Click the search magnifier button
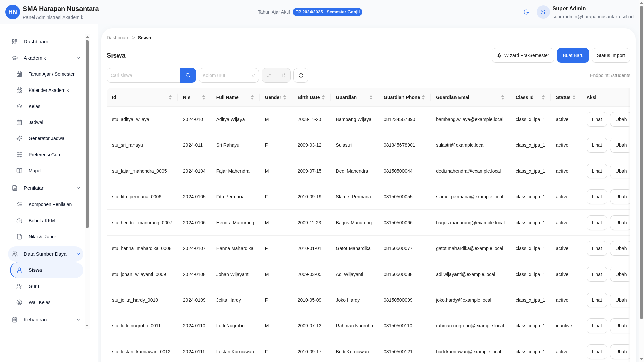This screenshot has height=362, width=644. click(x=188, y=75)
